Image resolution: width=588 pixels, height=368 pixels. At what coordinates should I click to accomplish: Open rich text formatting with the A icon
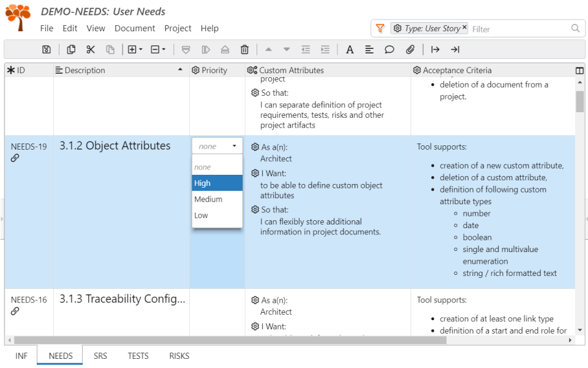click(x=350, y=49)
